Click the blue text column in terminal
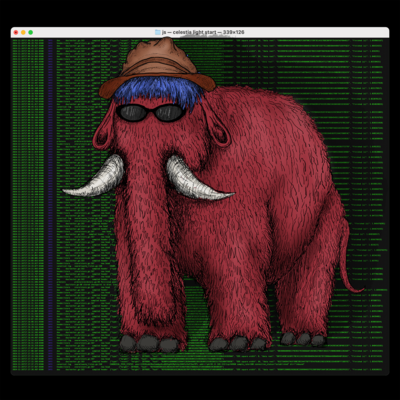Screen dimensions: 400x400 50,204
